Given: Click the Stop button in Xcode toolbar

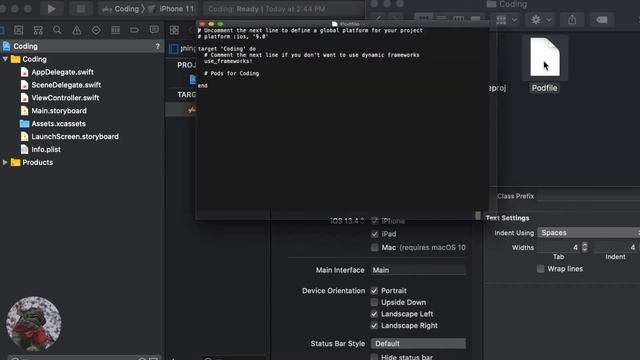Looking at the screenshot, I should pyautogui.click(x=81, y=9).
